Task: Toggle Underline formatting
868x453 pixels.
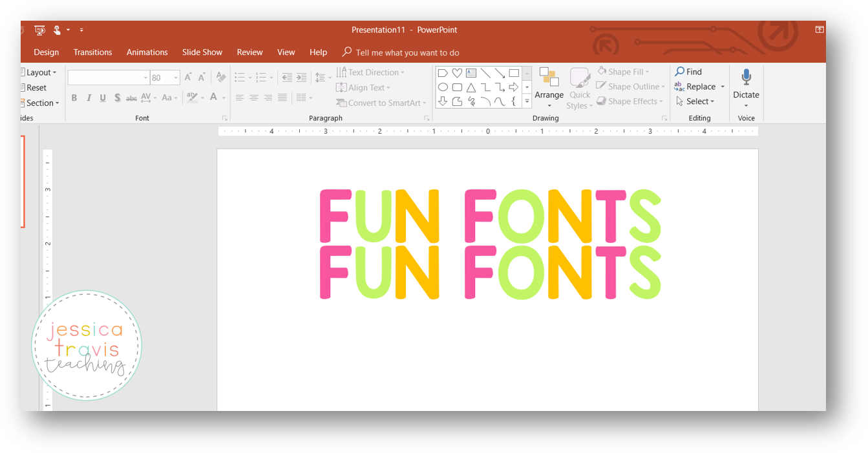Action: pos(103,98)
